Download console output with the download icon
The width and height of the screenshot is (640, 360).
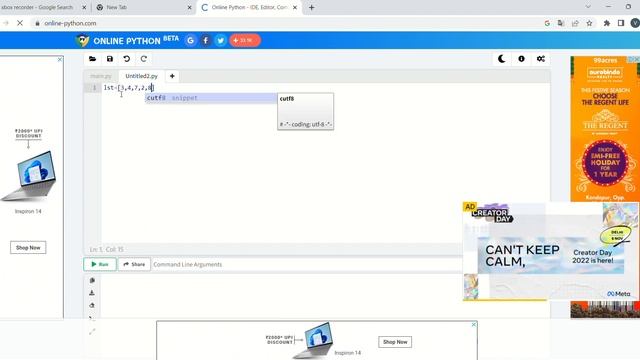[92, 293]
